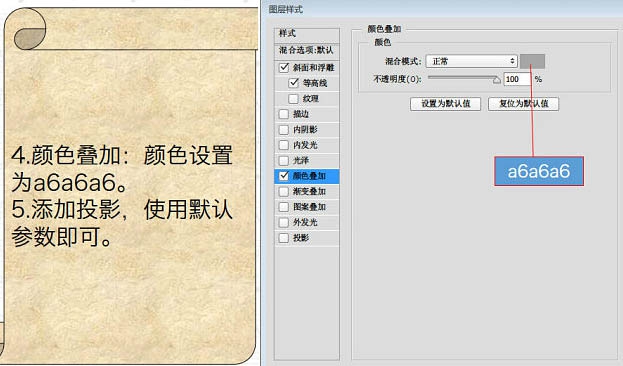
Task: Select the 描边 style label
Action: tap(301, 114)
